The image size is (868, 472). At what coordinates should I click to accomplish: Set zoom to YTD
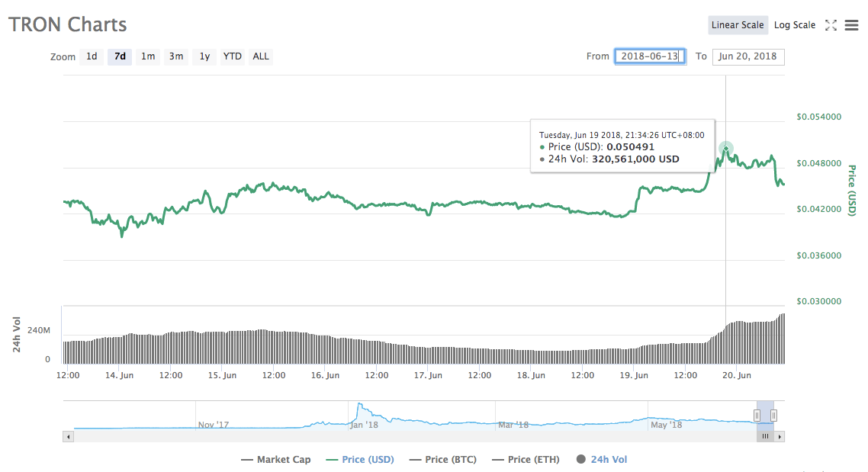tap(233, 56)
